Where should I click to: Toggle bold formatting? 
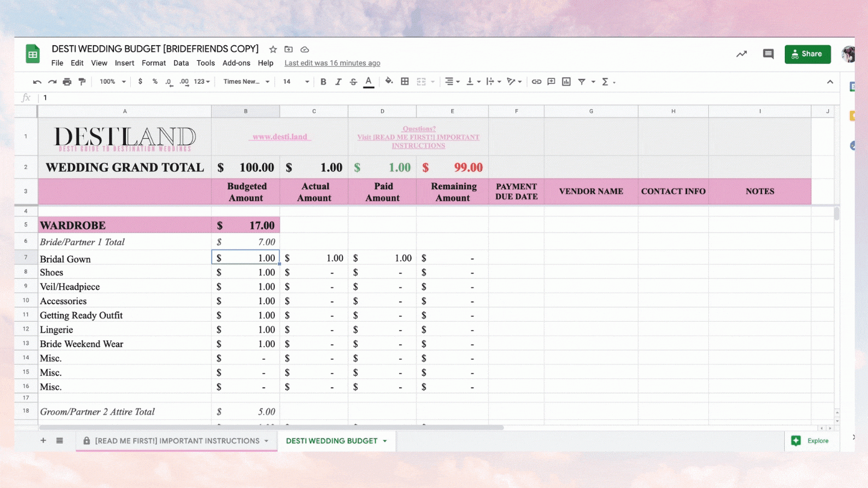coord(323,82)
